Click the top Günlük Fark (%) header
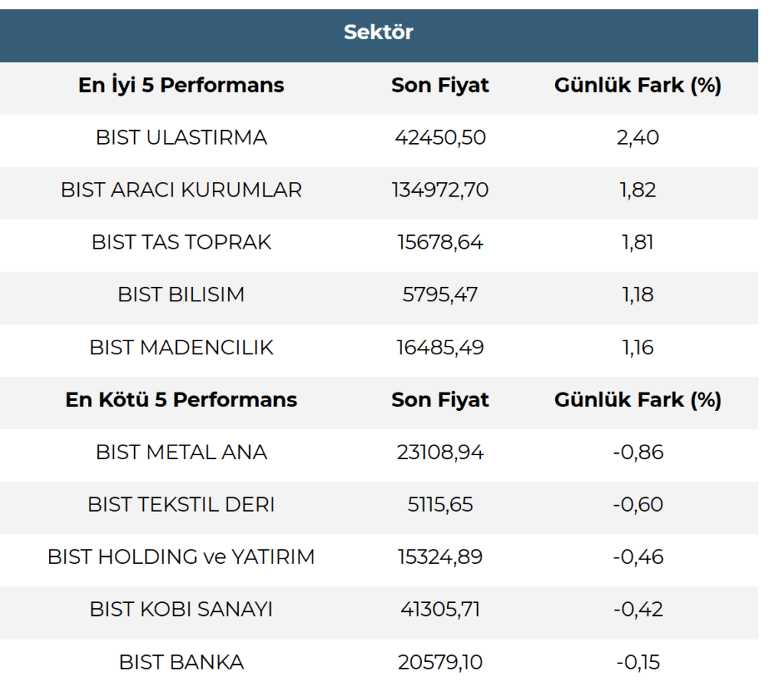The width and height of the screenshot is (784, 697). [638, 85]
